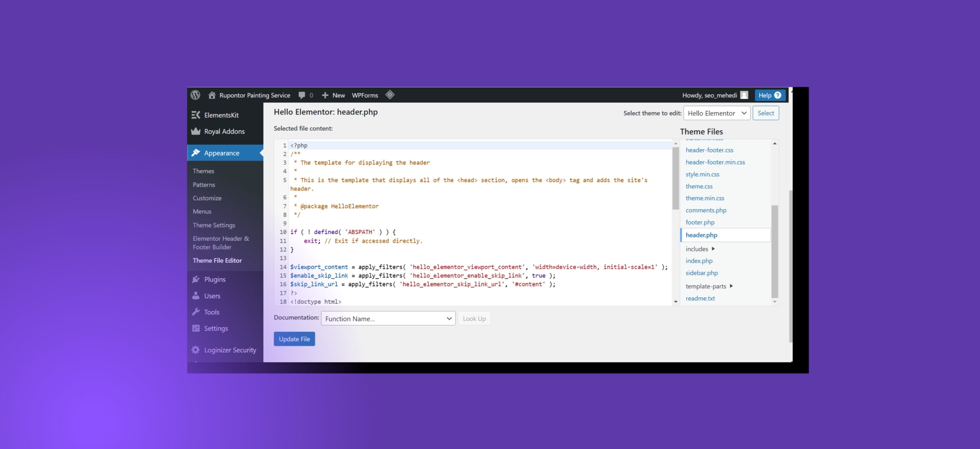Open comments.php theme file
980x449 pixels.
point(706,210)
